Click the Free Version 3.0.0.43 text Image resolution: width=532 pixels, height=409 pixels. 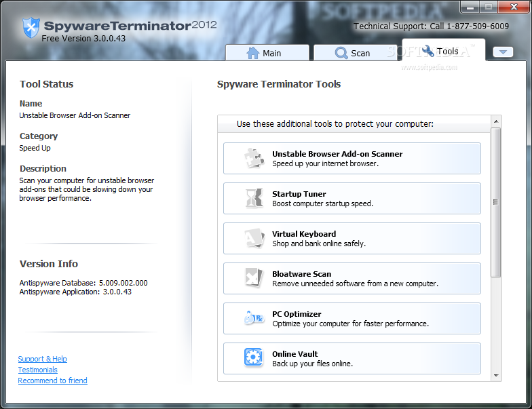[x=83, y=38]
